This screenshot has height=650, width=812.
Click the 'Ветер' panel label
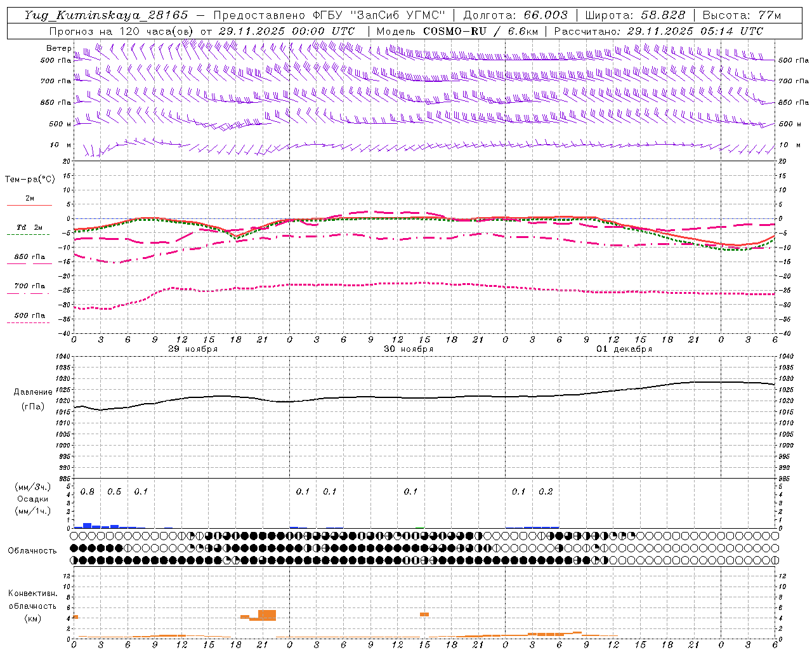click(x=58, y=48)
